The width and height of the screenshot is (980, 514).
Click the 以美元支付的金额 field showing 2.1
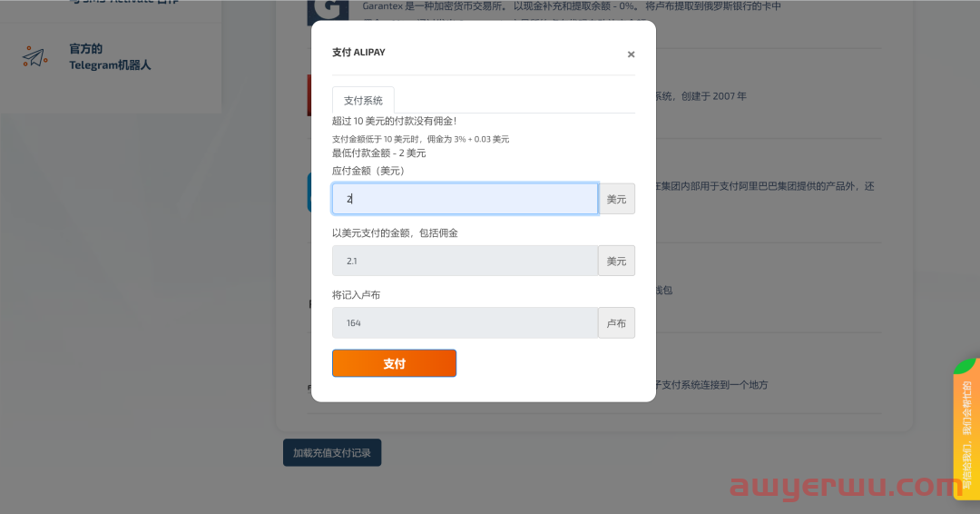[465, 261]
